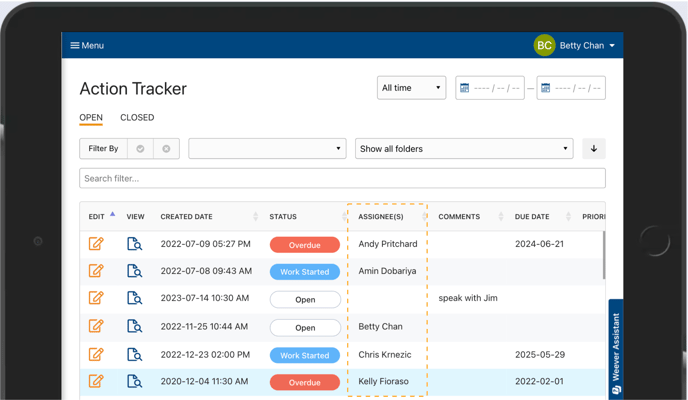Image resolution: width=688 pixels, height=400 pixels.
Task: Click edit icon for Kelly Fioraso row
Action: coord(96,381)
